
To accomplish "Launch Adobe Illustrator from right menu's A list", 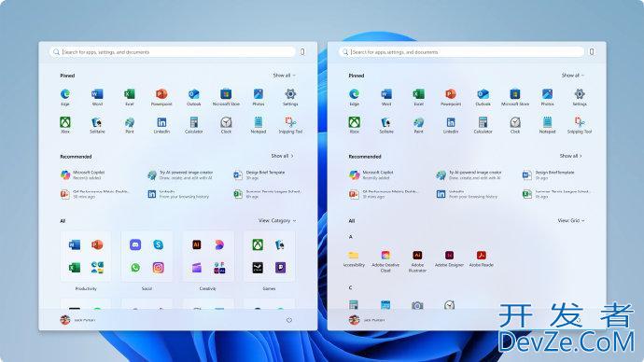I will 417,261.
